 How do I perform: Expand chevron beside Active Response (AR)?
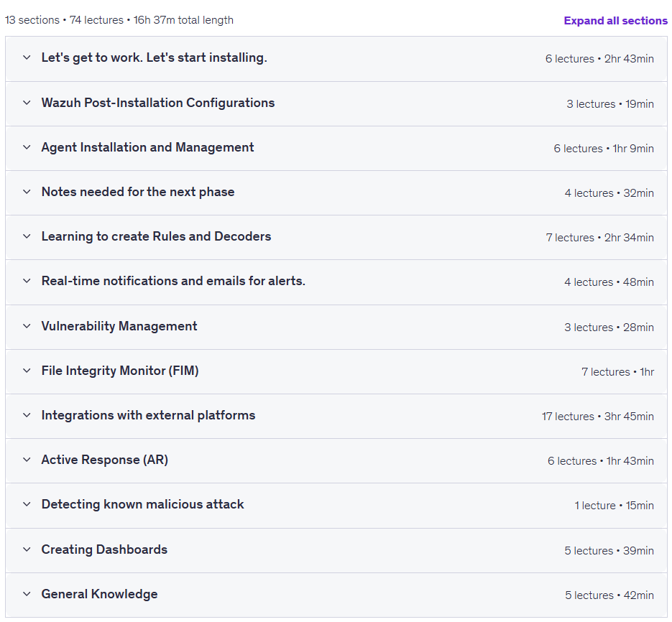pos(27,460)
